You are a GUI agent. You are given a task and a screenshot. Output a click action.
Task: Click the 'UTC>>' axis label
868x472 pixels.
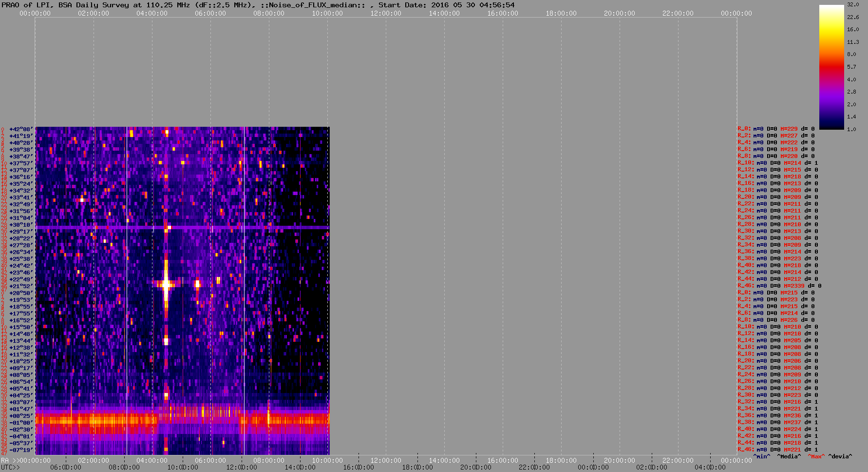point(11,467)
